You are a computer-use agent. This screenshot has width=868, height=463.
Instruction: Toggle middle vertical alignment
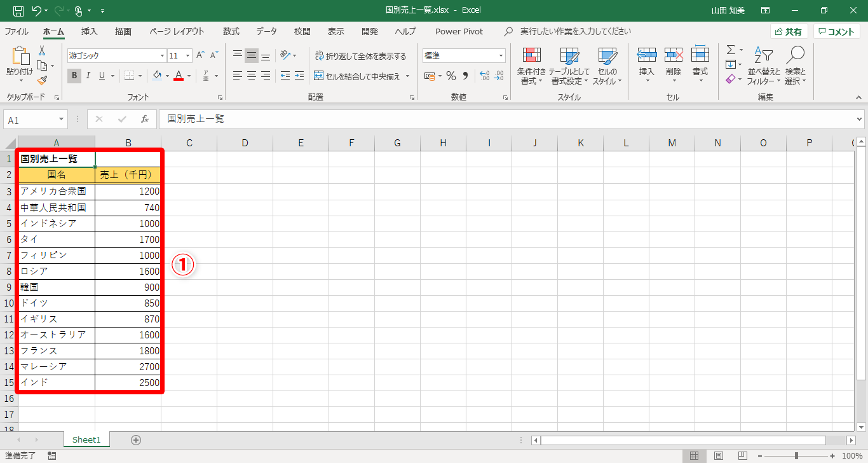[x=252, y=55]
